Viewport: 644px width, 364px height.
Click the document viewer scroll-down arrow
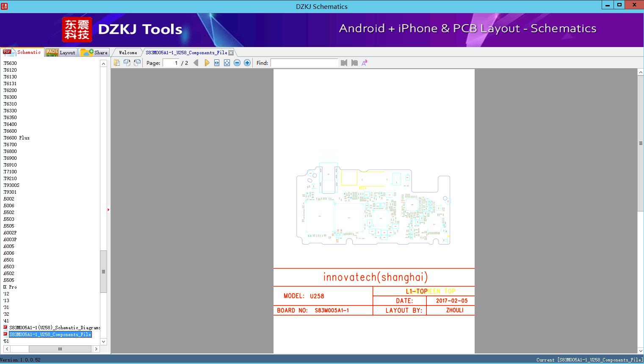(x=641, y=350)
